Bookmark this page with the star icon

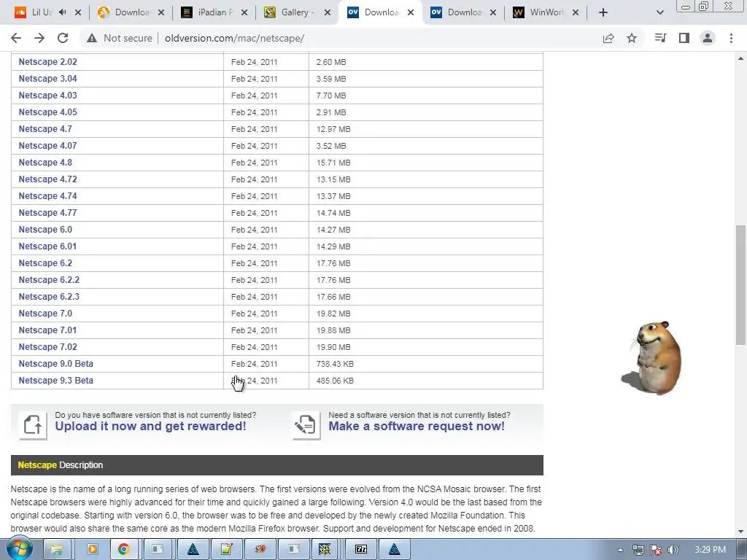click(632, 38)
